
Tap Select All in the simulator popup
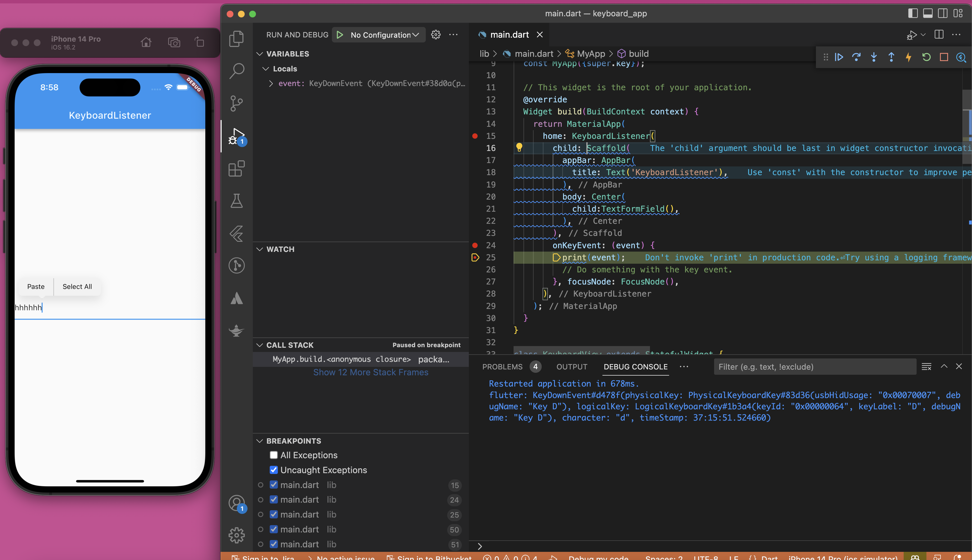pos(77,286)
